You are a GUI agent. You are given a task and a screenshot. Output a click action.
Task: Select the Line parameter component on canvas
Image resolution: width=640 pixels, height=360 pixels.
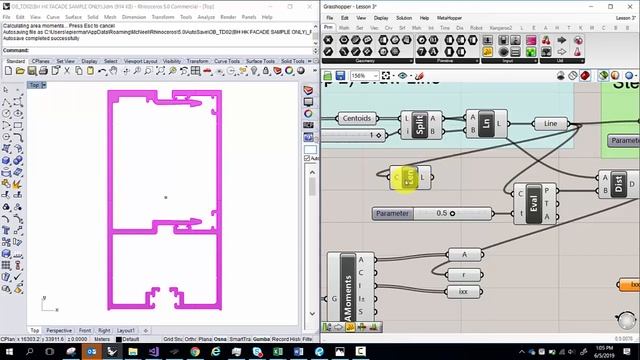coord(550,123)
